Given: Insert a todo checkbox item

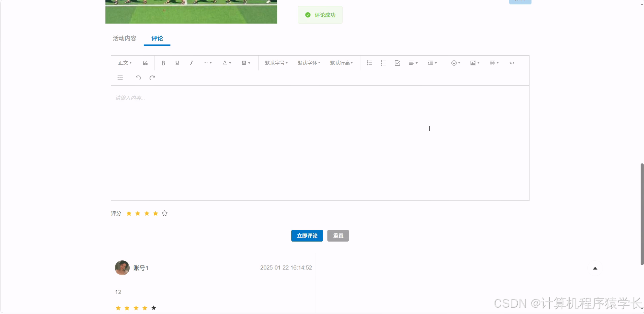Looking at the screenshot, I should pyautogui.click(x=397, y=63).
